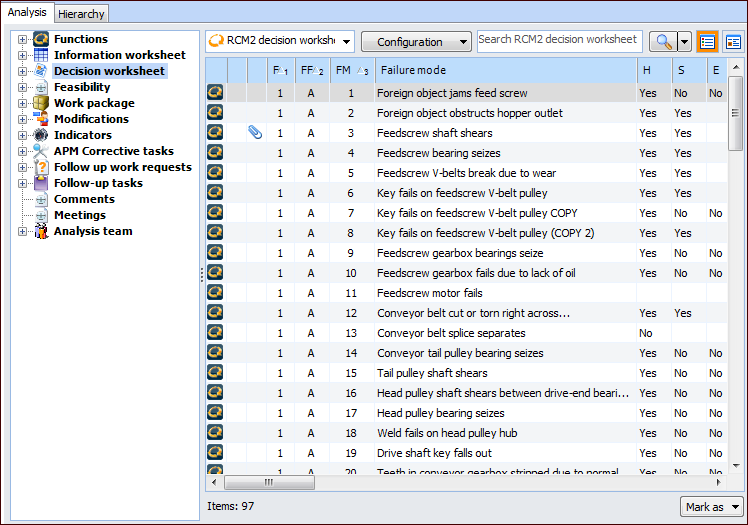The image size is (748, 525).
Task: Click the vertical scrollbar up arrow
Action: click(x=736, y=67)
